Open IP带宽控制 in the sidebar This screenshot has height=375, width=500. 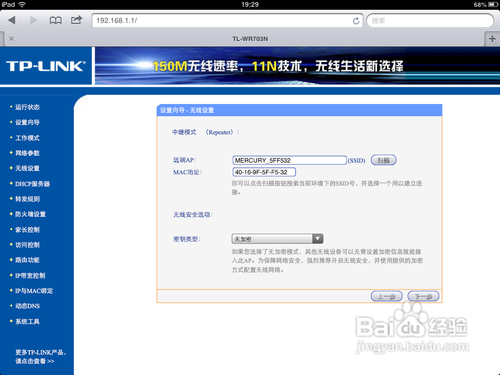click(30, 276)
